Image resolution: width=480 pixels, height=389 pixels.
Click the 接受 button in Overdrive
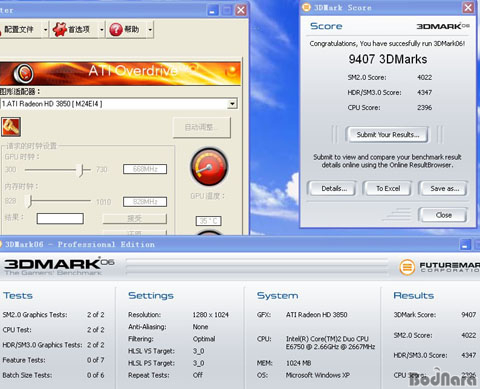coord(134,219)
